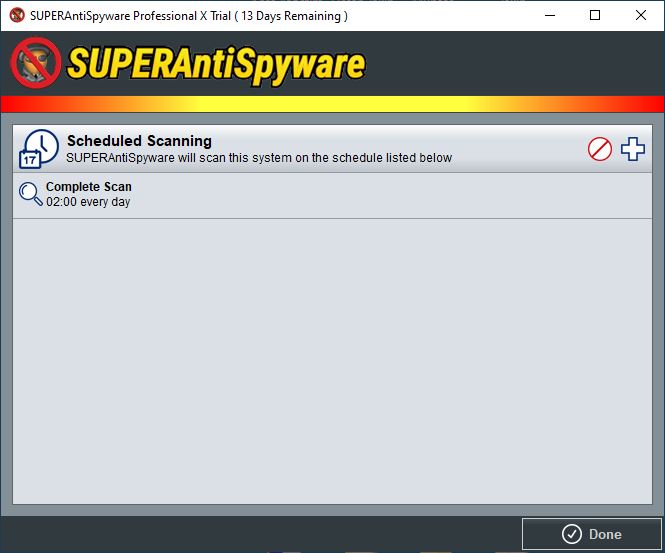Click the '02:00 every day' schedule text

pos(88,202)
